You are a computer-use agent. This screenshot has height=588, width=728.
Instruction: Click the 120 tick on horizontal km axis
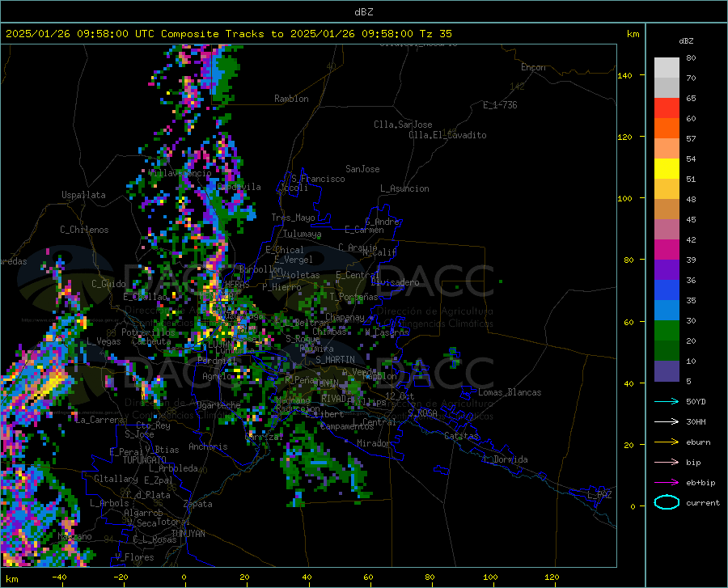[x=552, y=577]
